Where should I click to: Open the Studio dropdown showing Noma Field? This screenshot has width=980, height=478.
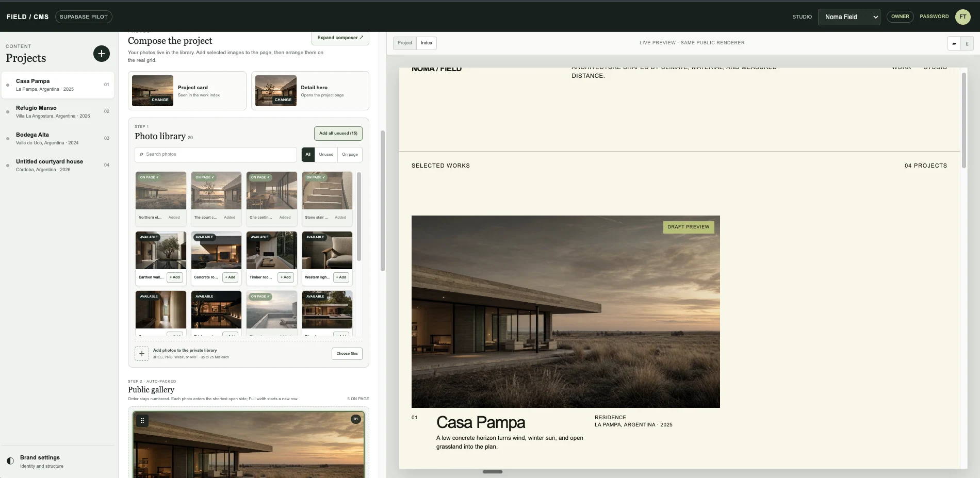[x=849, y=17]
